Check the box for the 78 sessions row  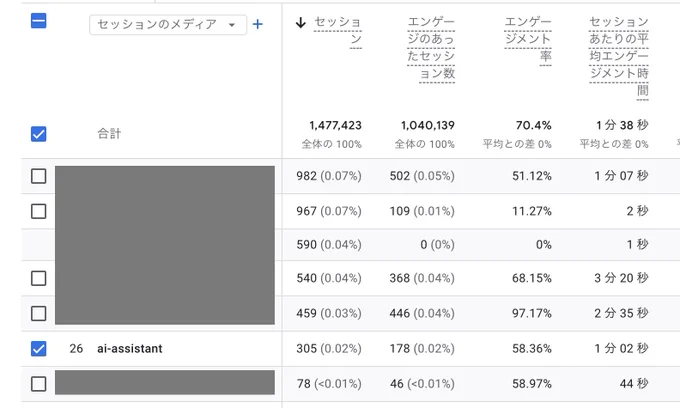point(39,384)
